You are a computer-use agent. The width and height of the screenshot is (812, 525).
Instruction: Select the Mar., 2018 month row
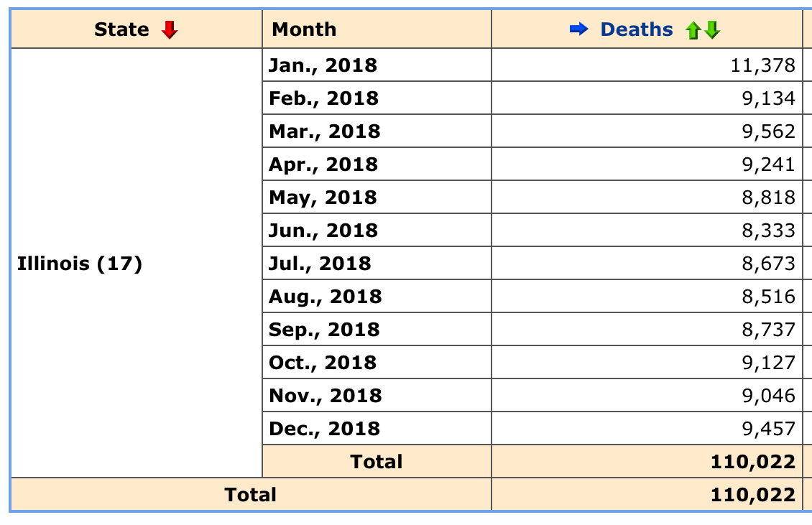tap(377, 131)
